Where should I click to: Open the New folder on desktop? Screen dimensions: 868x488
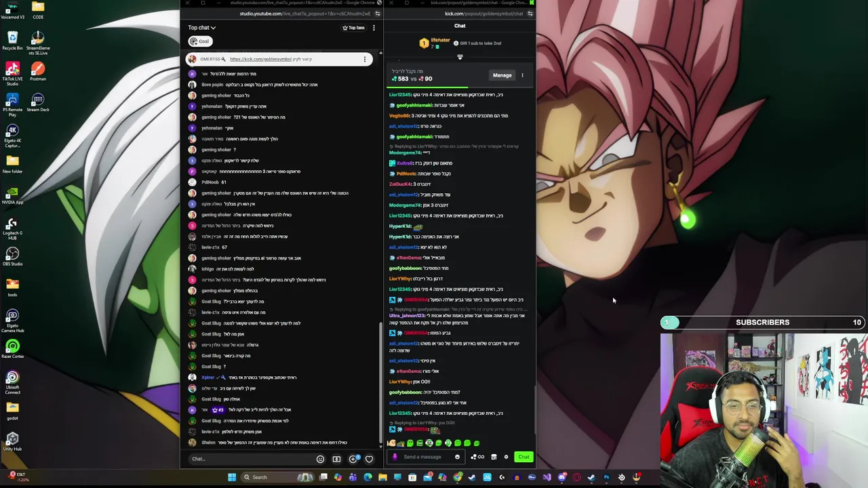click(x=12, y=163)
